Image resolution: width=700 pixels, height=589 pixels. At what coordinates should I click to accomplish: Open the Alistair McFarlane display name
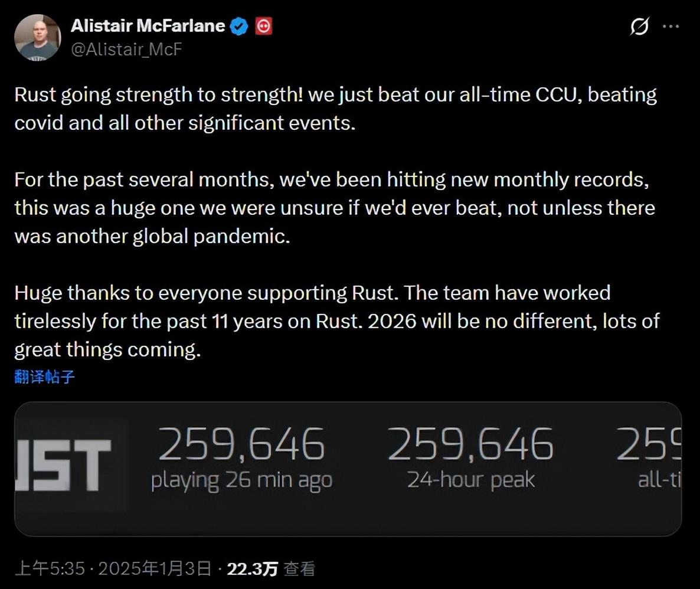[148, 26]
